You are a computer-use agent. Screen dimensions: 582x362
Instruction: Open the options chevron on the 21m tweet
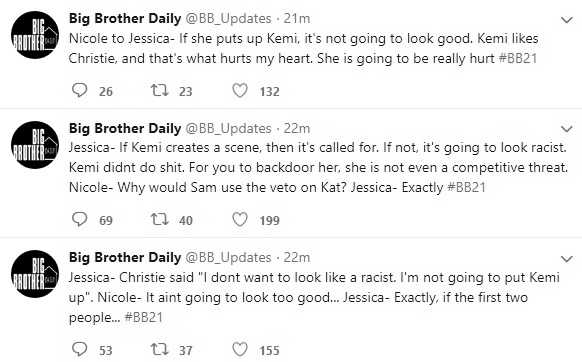point(567,20)
